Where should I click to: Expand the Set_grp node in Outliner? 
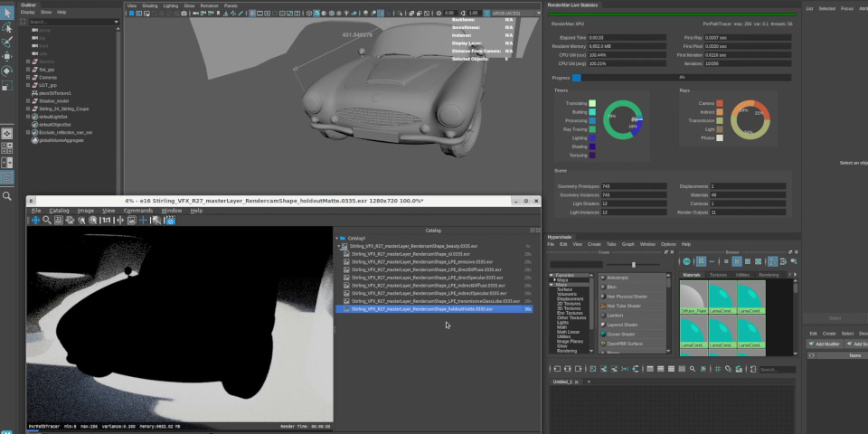tap(29, 70)
